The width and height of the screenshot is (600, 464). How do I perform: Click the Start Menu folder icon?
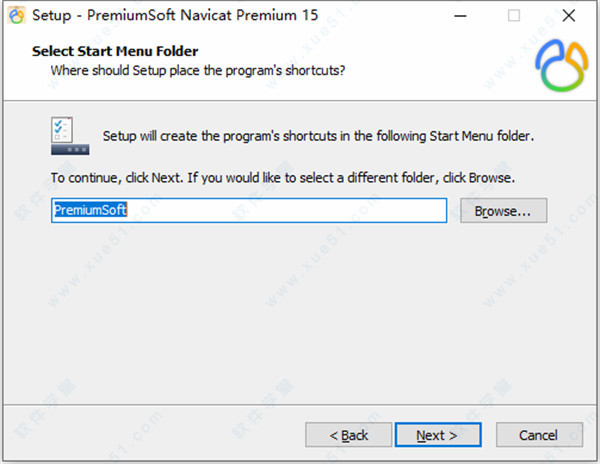point(70,135)
